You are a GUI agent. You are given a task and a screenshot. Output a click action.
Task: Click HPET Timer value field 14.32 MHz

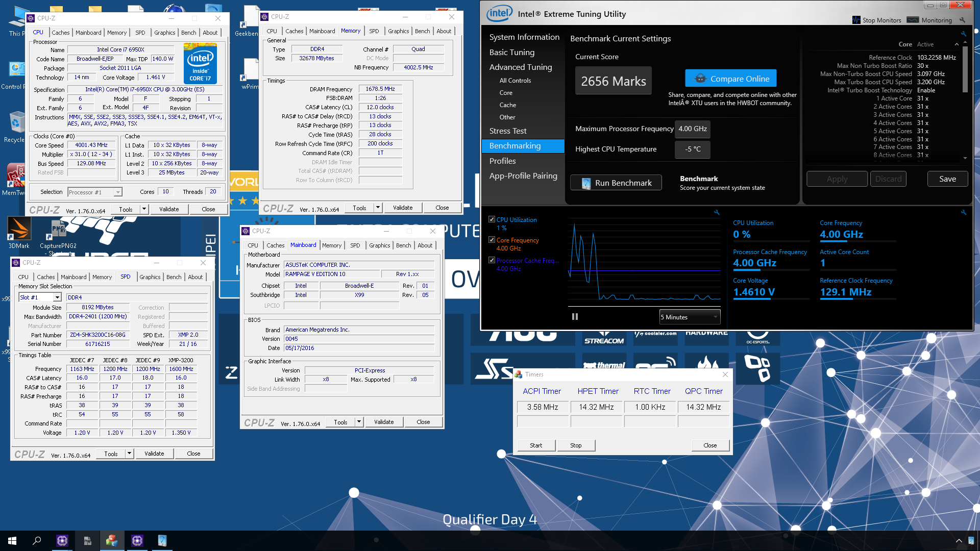coord(596,407)
